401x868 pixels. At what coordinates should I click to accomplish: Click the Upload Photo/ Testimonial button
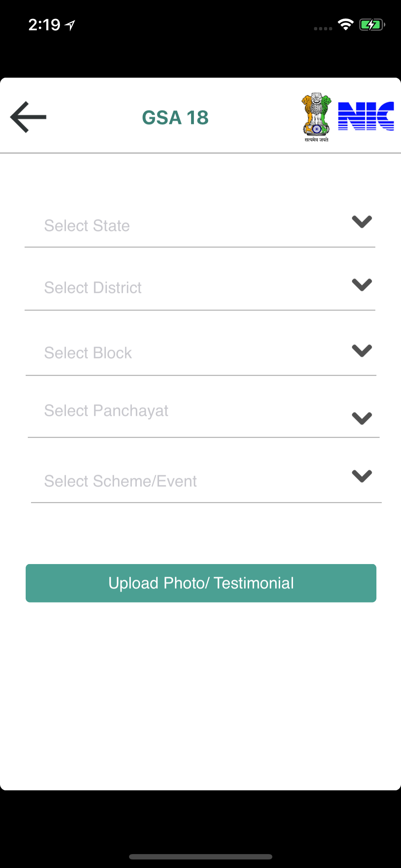click(x=201, y=583)
